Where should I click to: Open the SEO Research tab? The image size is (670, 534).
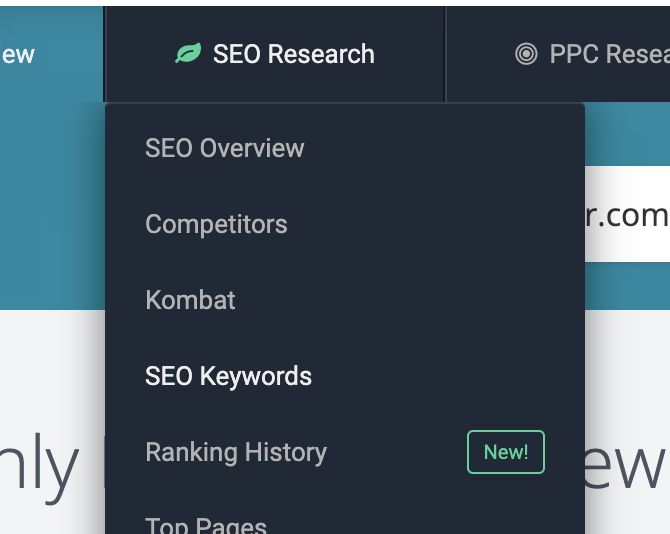274,54
